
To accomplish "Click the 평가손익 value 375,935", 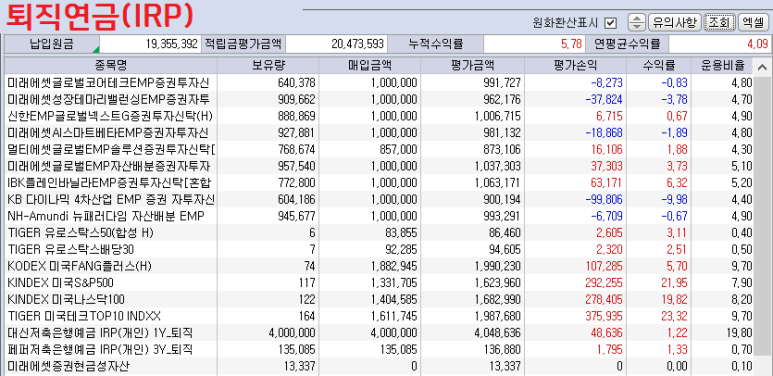I will 604,316.
